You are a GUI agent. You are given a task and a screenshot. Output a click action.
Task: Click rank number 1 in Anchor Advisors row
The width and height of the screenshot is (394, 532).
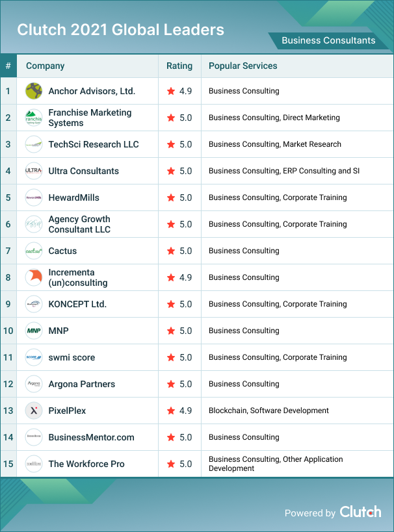8,91
